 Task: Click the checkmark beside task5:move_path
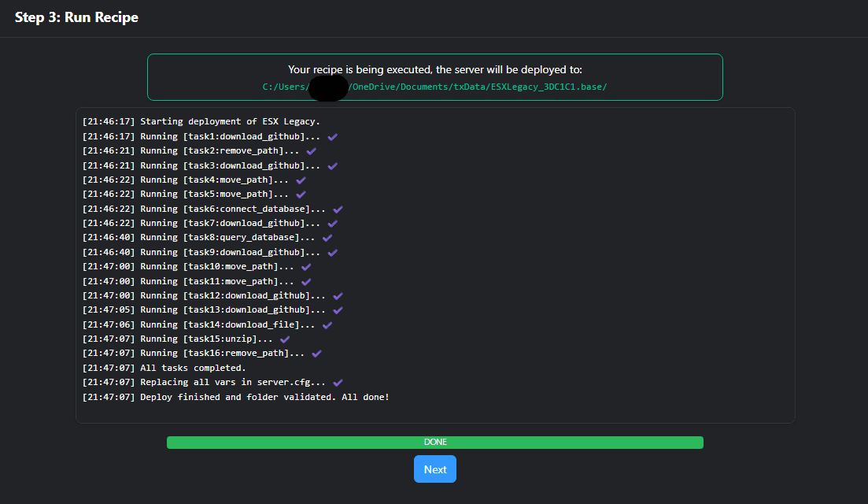[x=301, y=195]
